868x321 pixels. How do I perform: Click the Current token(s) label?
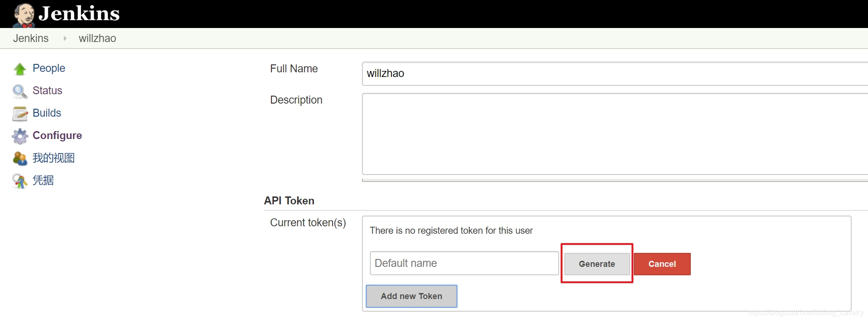[308, 223]
